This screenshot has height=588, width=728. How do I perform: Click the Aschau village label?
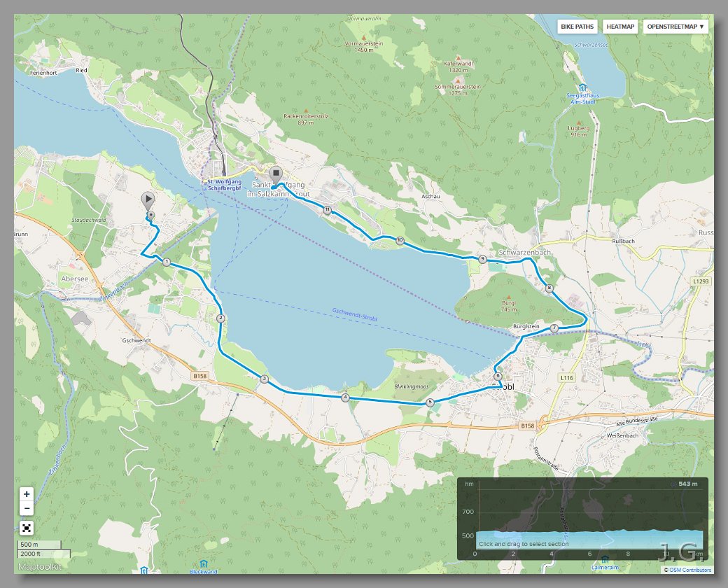430,197
